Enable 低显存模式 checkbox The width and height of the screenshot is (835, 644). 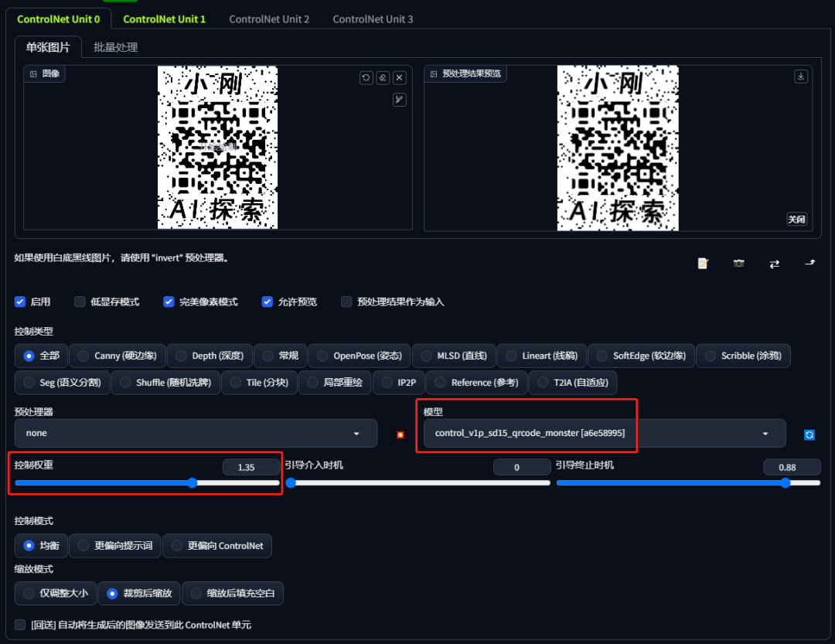tap(80, 302)
